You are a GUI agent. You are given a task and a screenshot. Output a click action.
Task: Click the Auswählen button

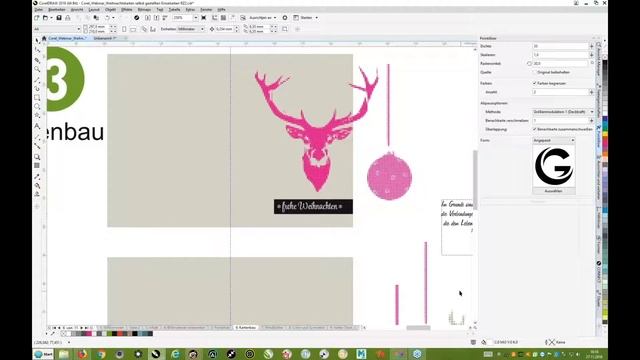pyautogui.click(x=554, y=191)
